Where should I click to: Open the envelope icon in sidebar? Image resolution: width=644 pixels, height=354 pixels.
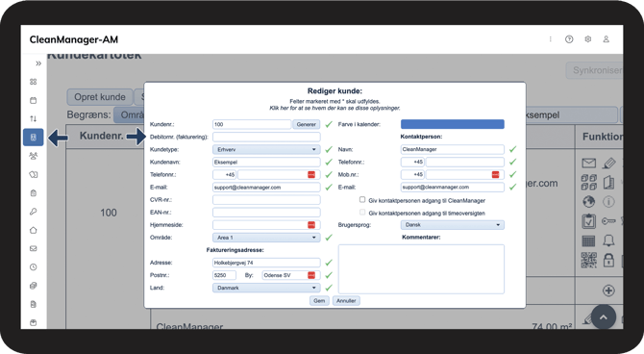coord(34,248)
